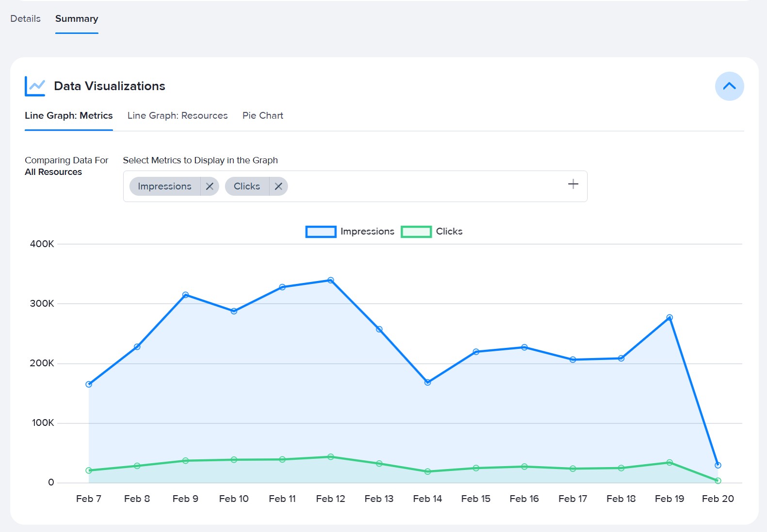This screenshot has height=532, width=767.
Task: Select the Impressions chip label
Action: pyautogui.click(x=164, y=186)
